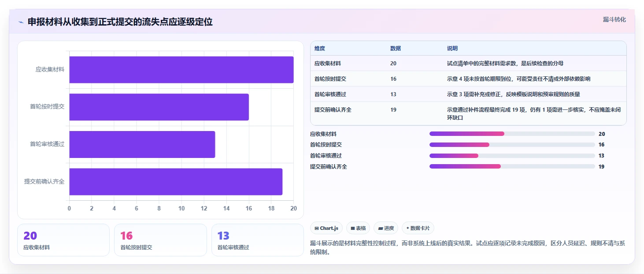The image size is (644, 274).
Task: Click the 维度 column header
Action: coord(320,49)
